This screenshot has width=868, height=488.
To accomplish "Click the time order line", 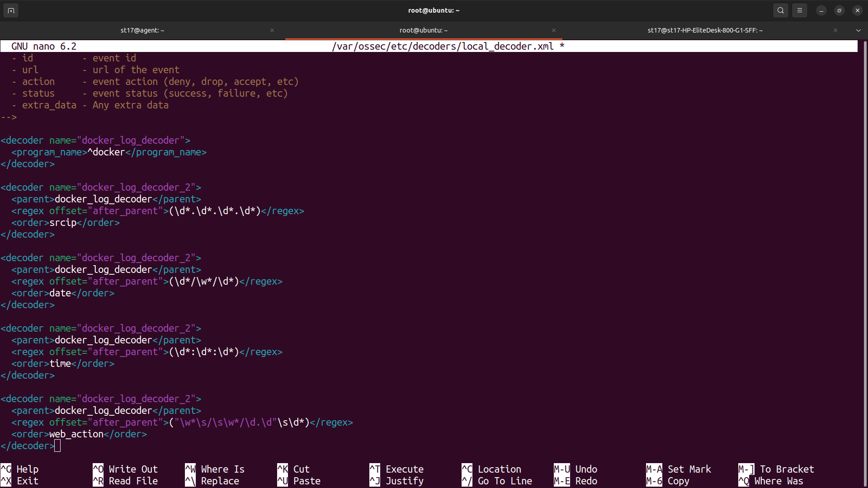I will [x=63, y=363].
